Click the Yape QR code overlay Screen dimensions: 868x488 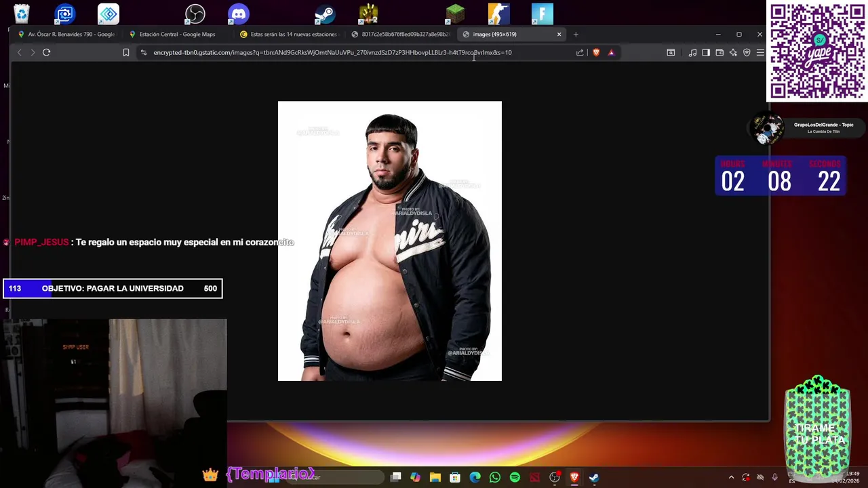coord(817,52)
